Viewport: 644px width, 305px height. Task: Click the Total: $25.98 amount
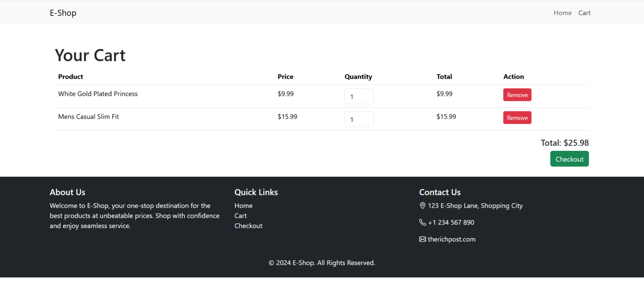564,142
